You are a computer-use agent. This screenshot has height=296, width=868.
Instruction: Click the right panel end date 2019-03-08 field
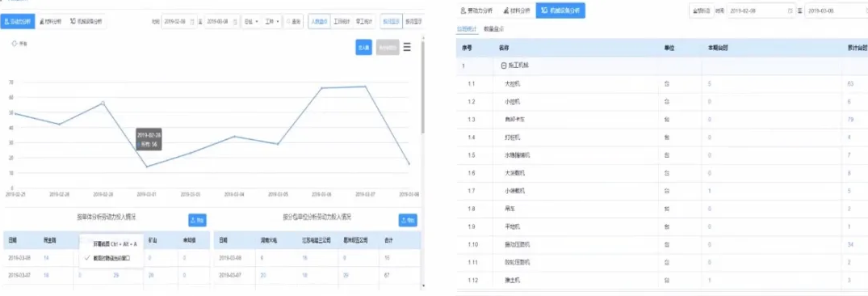(x=837, y=11)
